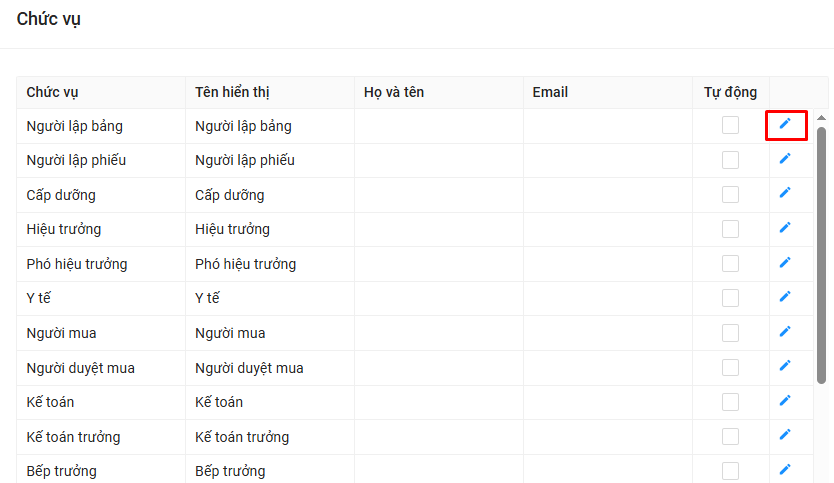
Task: Click edit icon for Người duyệt mua
Action: point(785,366)
